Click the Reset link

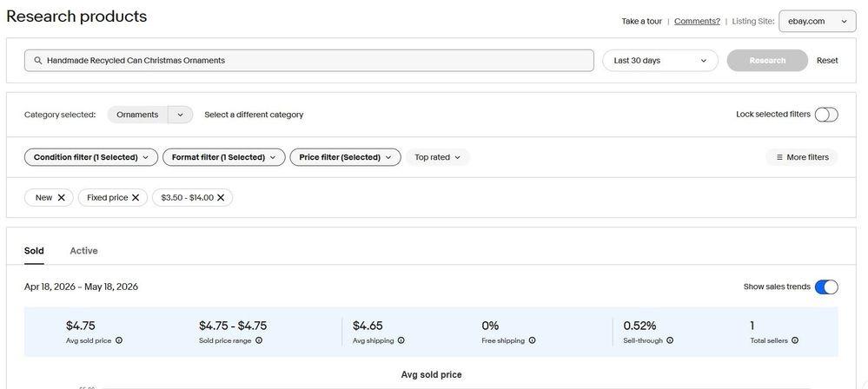point(827,60)
